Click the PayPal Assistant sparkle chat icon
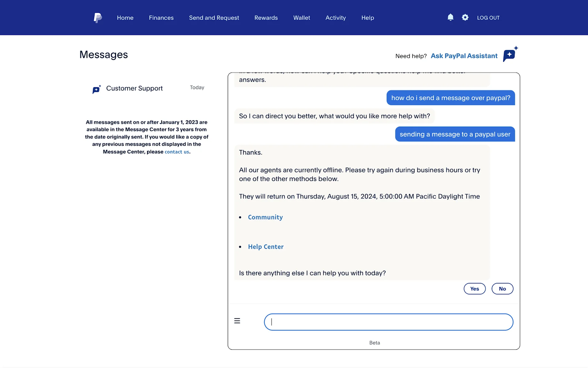The image size is (588, 368). coord(510,54)
